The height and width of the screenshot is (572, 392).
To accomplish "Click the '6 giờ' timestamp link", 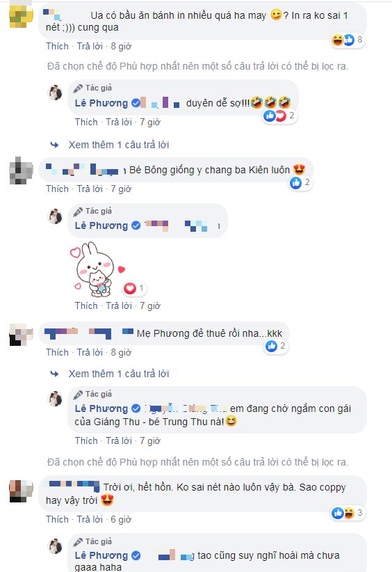I will point(121,520).
